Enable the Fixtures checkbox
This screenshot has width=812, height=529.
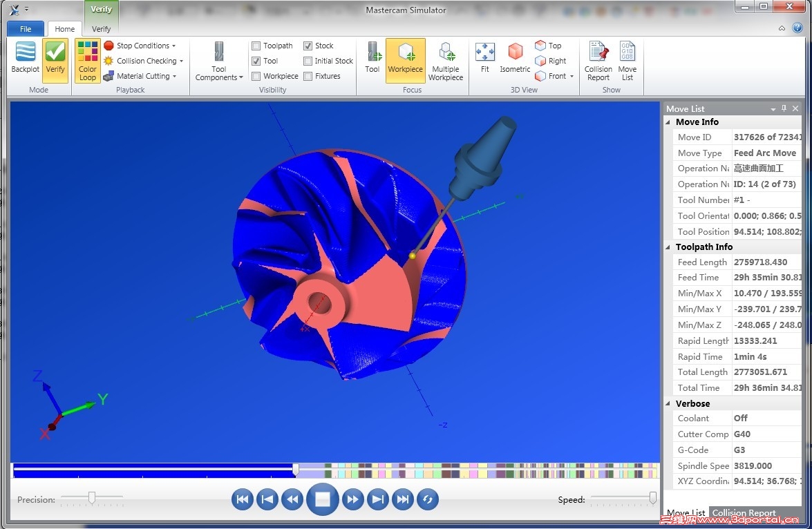[x=308, y=76]
